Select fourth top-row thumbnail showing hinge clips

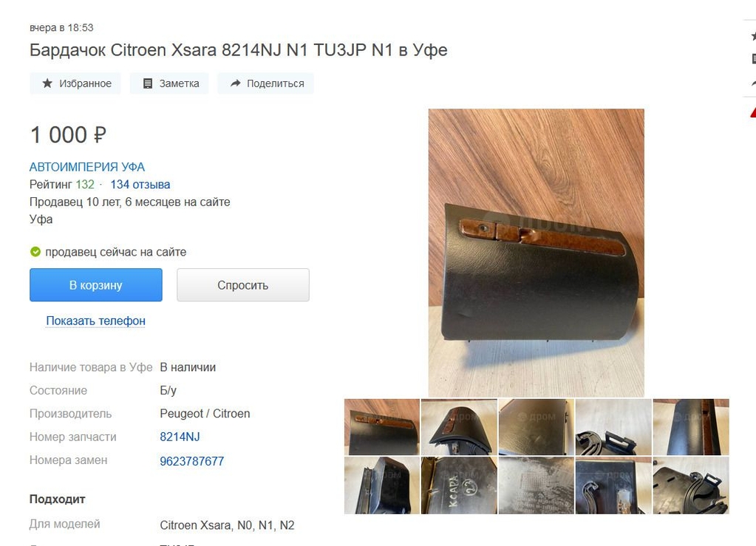click(x=613, y=427)
